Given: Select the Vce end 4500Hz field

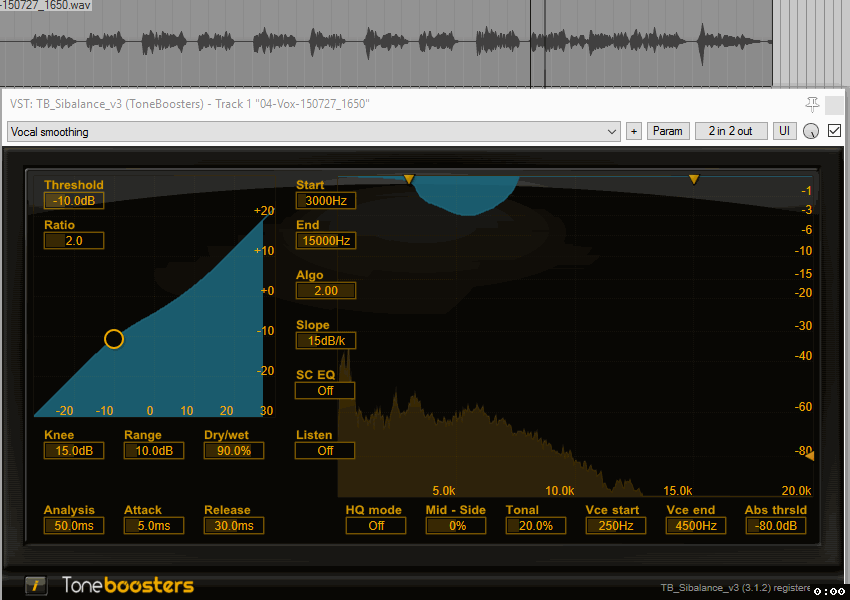Looking at the screenshot, I should pyautogui.click(x=696, y=526).
